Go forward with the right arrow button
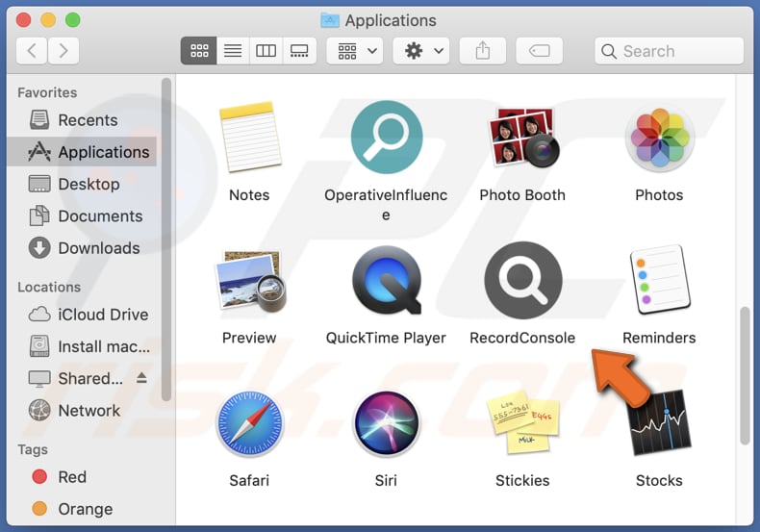Screen dimensions: 760x532 [x=63, y=50]
